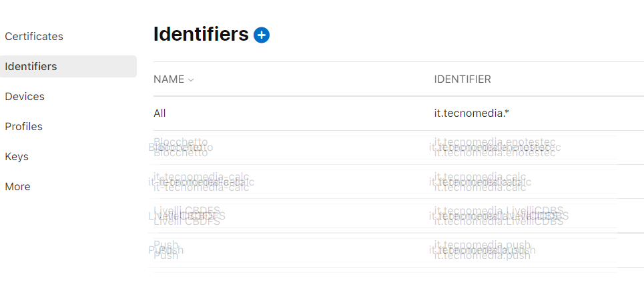Click the blue plus icon to add identifier
Image resolution: width=644 pixels, height=289 pixels.
pyautogui.click(x=262, y=35)
